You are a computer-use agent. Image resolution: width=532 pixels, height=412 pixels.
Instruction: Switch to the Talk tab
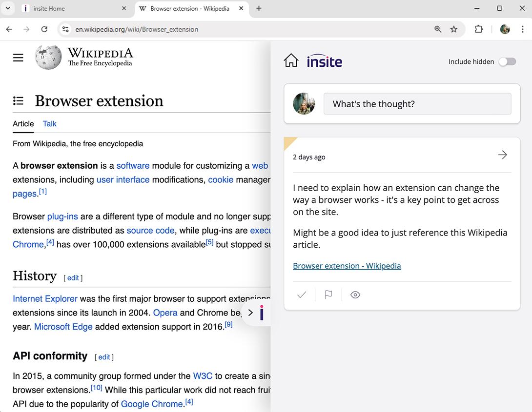click(x=49, y=124)
